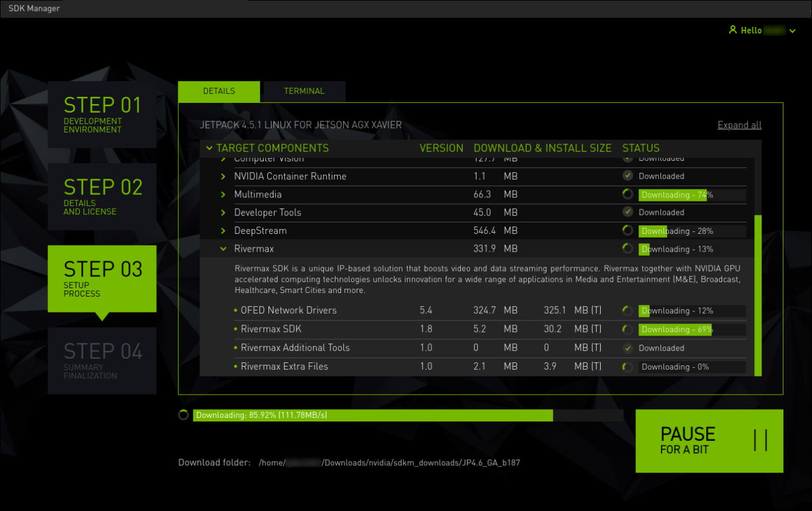
Task: Expand the Developer Tools component row
Action: [x=223, y=213]
